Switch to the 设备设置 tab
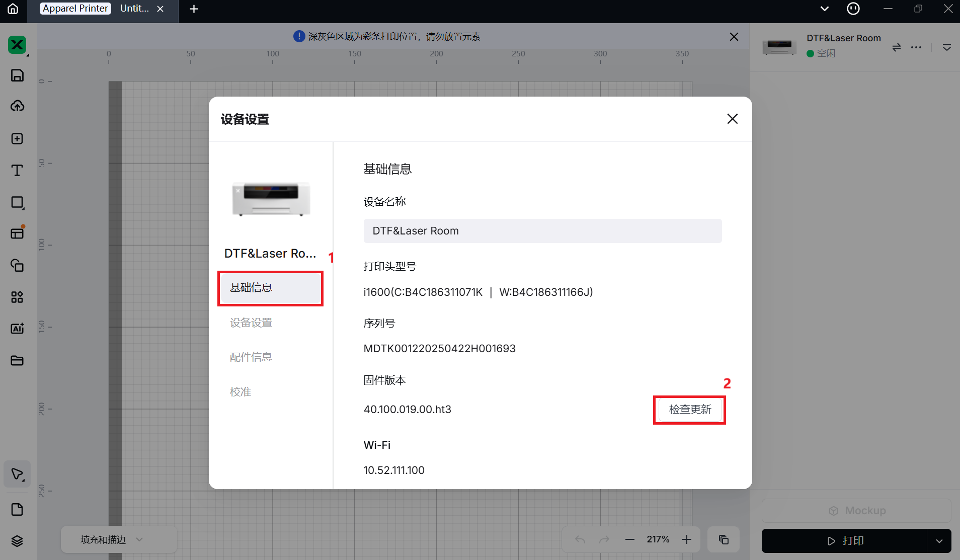Viewport: 960px width, 560px height. click(x=251, y=323)
